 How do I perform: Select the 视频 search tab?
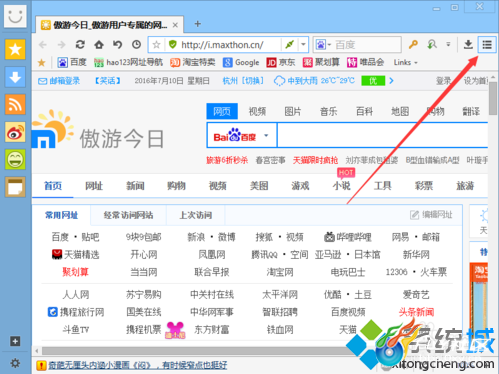click(257, 111)
